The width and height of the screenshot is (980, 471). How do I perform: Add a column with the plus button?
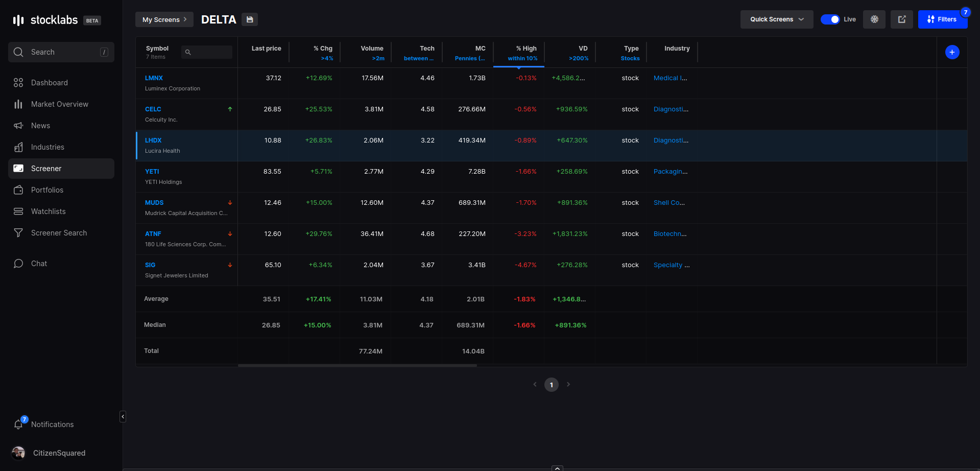click(x=952, y=52)
